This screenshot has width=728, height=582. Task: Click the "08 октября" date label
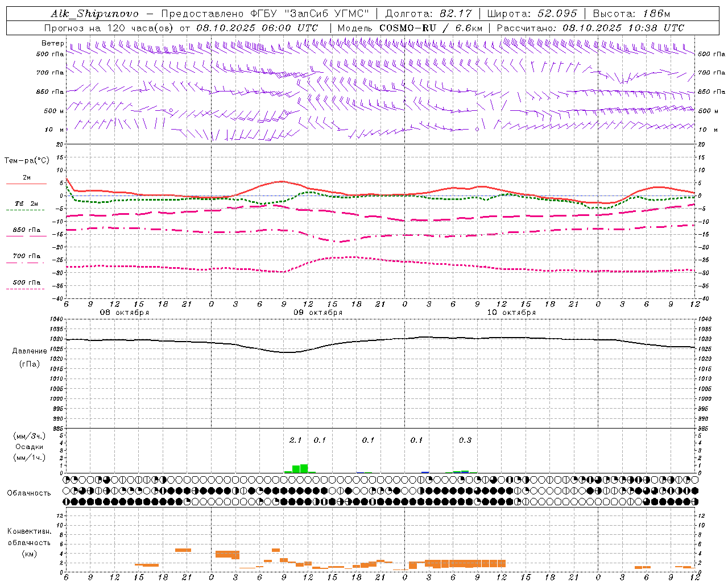click(x=125, y=313)
